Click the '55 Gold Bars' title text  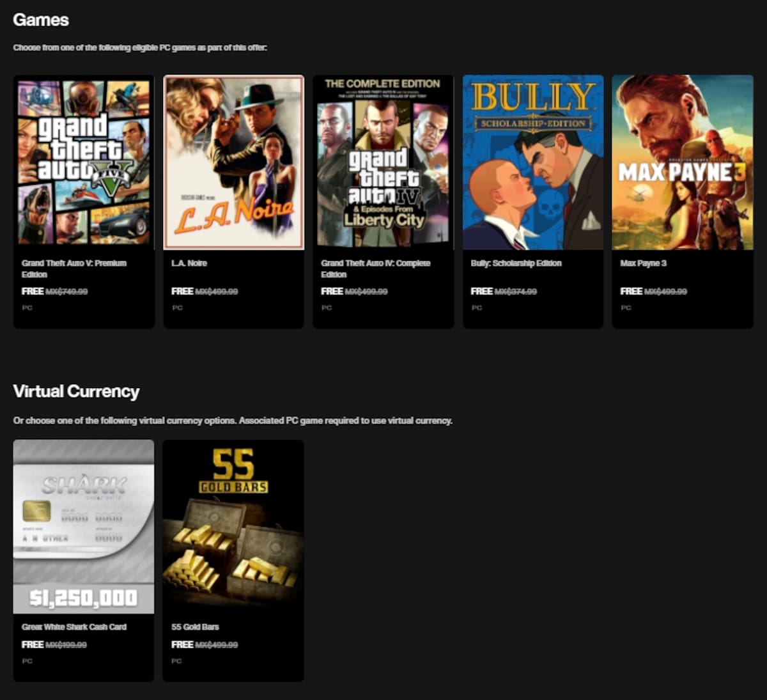[x=195, y=627]
